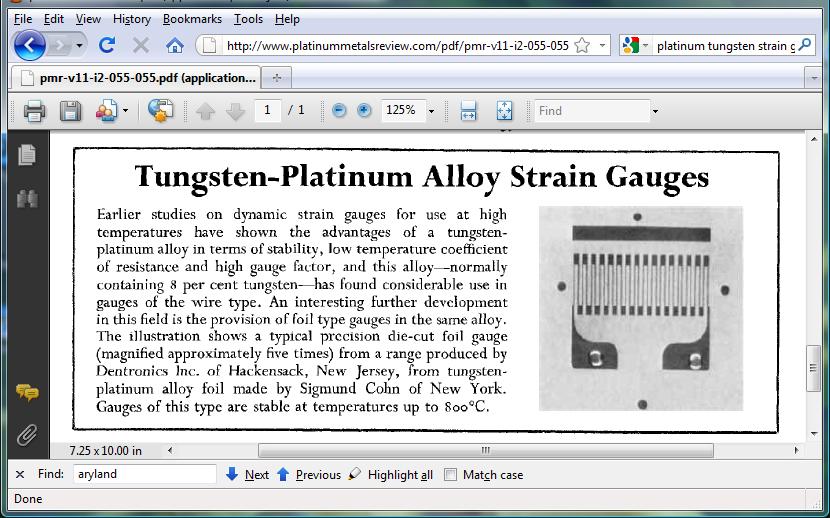Open the Comments panel speech bubble icon
This screenshot has height=518, width=830.
tap(27, 393)
